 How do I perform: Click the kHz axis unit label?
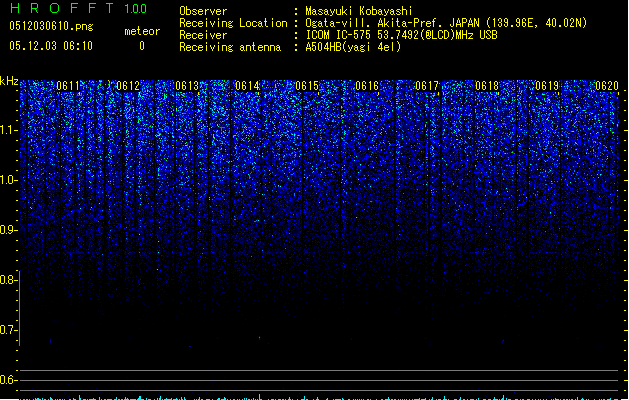point(9,81)
